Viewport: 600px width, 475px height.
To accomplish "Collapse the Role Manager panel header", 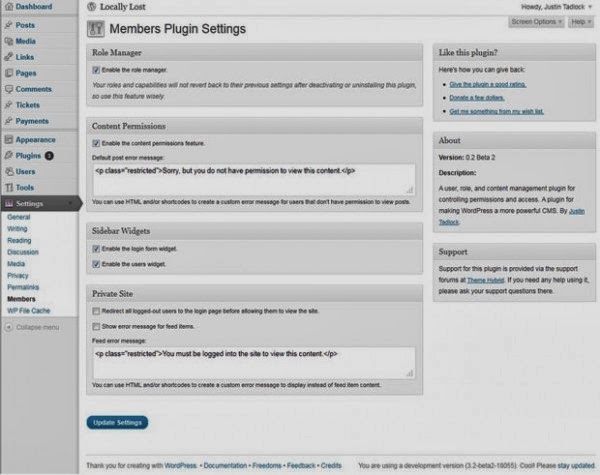I will [254, 52].
